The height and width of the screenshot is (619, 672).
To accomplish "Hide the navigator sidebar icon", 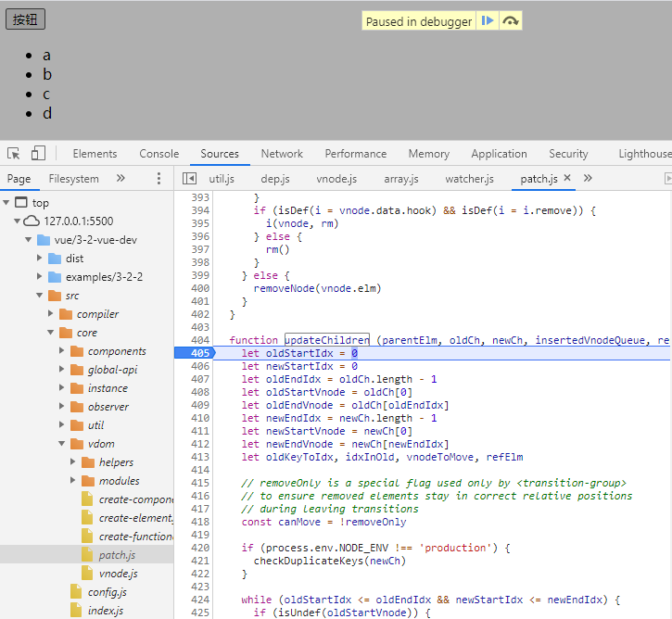I will point(189,179).
